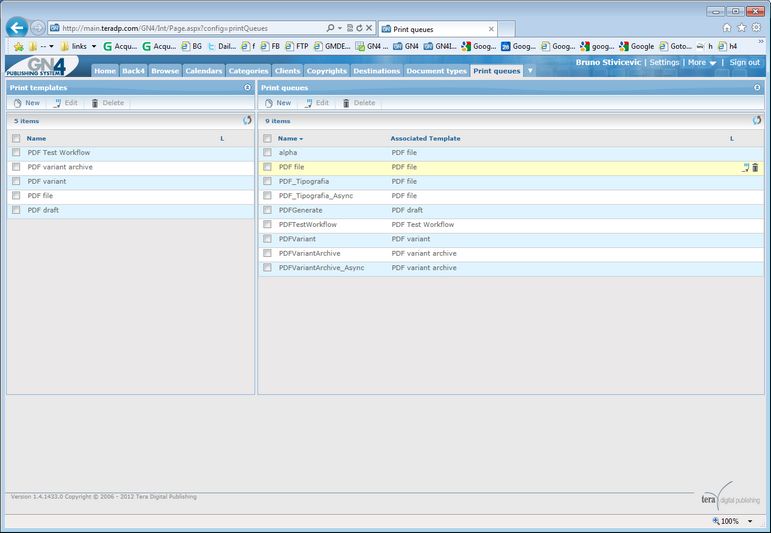The height and width of the screenshot is (533, 771).
Task: Check the PDF variant template checkbox
Action: tap(16, 181)
